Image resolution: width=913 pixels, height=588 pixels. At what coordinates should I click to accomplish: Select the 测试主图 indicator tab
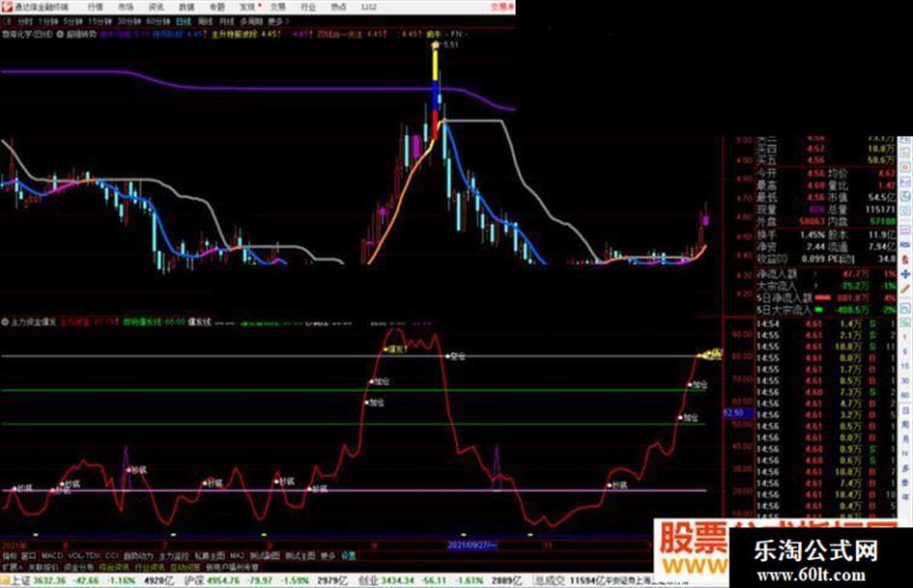pos(300,556)
